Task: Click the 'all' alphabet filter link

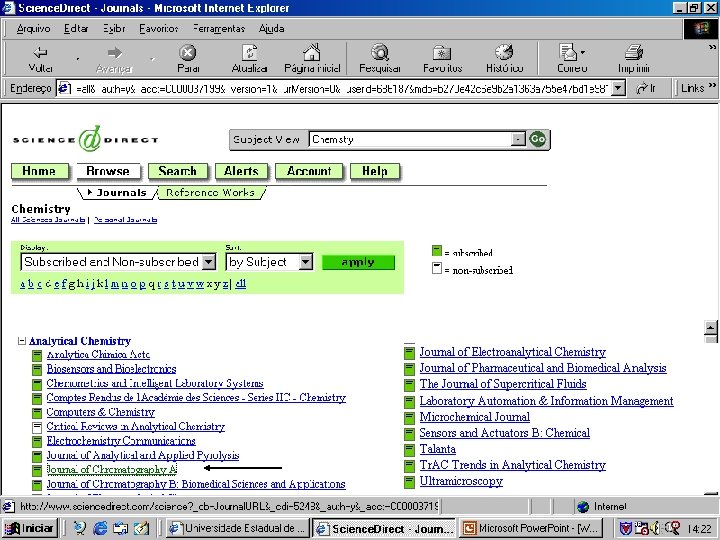Action: [x=241, y=284]
